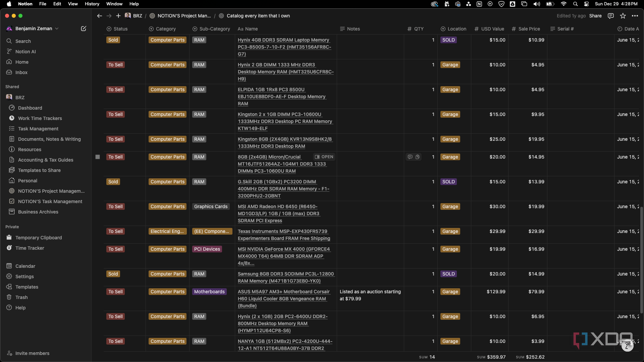Go back with the left arrow
The height and width of the screenshot is (362, 644).
pos(99,16)
